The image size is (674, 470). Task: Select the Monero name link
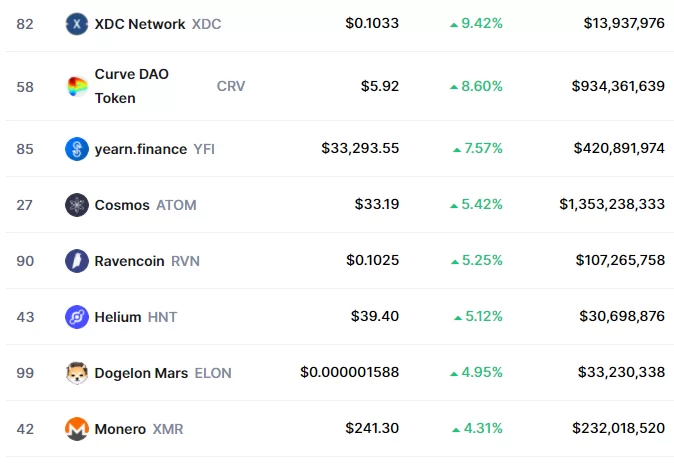120,429
